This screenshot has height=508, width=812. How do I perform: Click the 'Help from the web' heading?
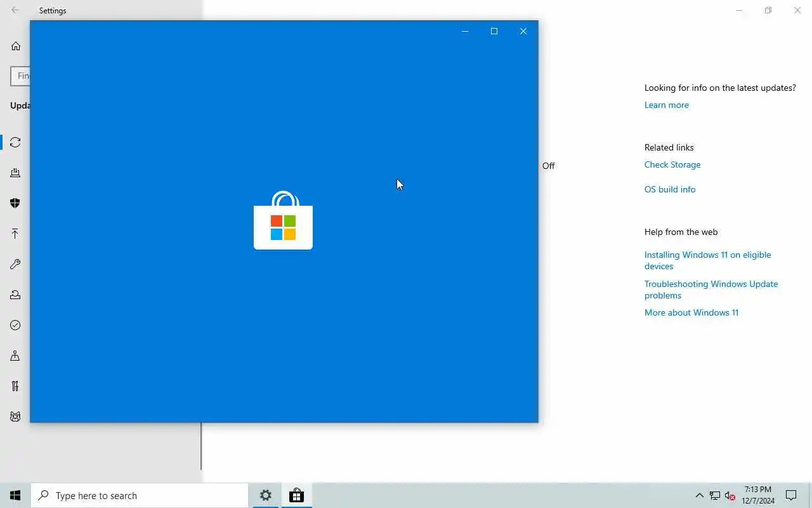tap(681, 232)
